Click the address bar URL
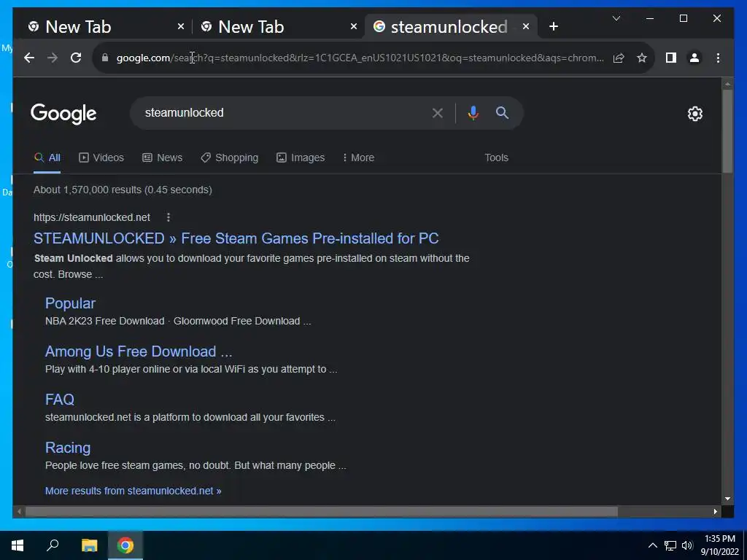This screenshot has height=560, width=747. coord(360,58)
